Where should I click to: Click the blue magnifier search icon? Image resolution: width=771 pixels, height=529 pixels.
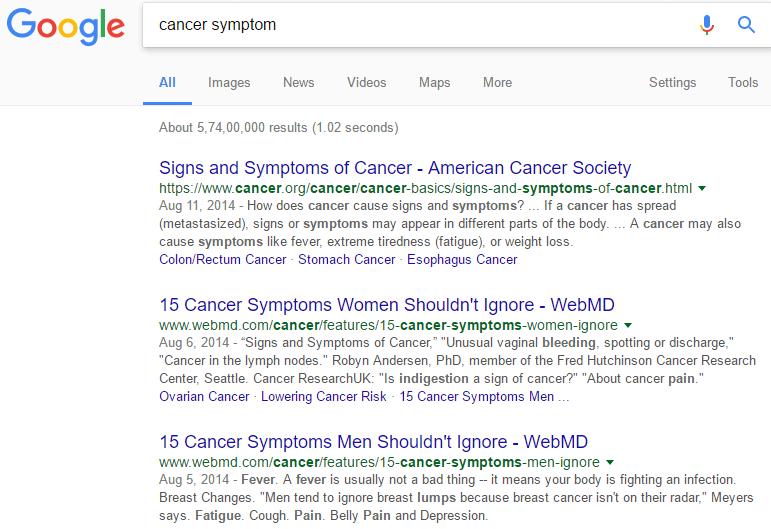coord(746,24)
